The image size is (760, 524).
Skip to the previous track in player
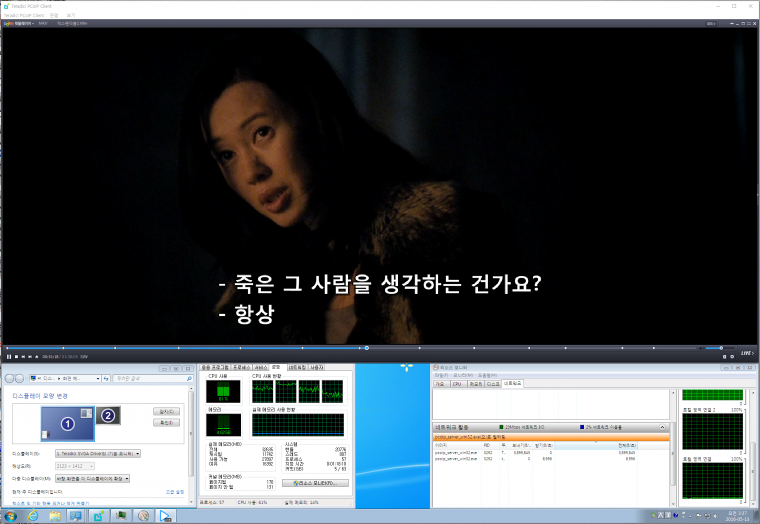[23, 357]
